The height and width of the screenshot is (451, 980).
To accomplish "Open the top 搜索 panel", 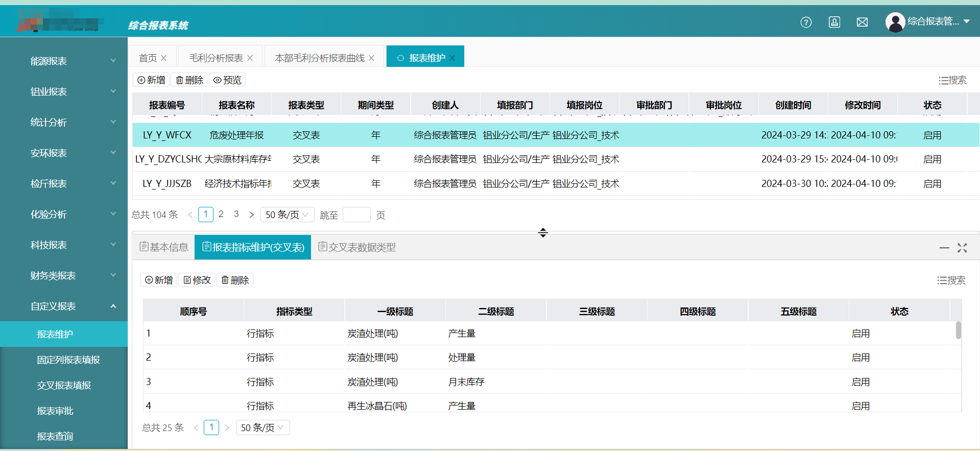I will (x=952, y=80).
